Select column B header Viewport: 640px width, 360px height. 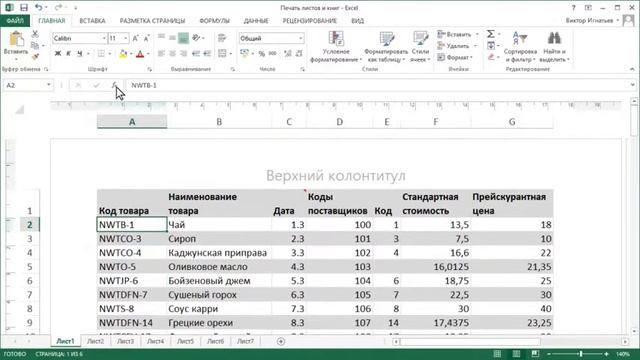(219, 122)
